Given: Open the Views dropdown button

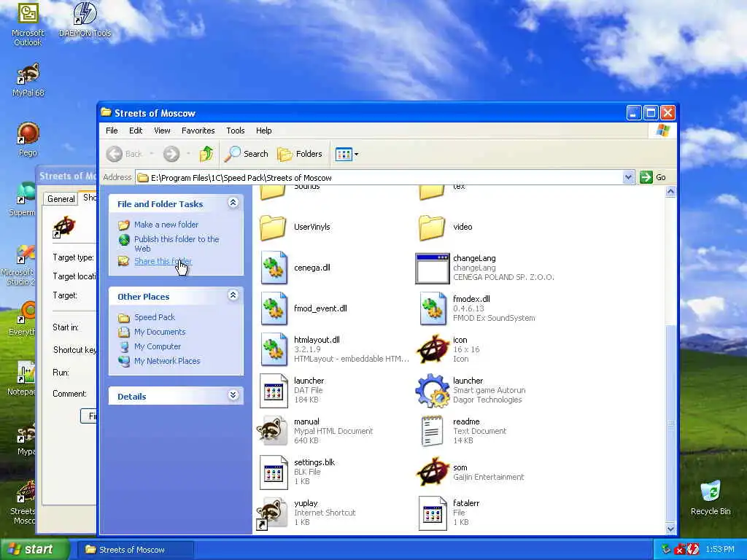Looking at the screenshot, I should point(347,154).
